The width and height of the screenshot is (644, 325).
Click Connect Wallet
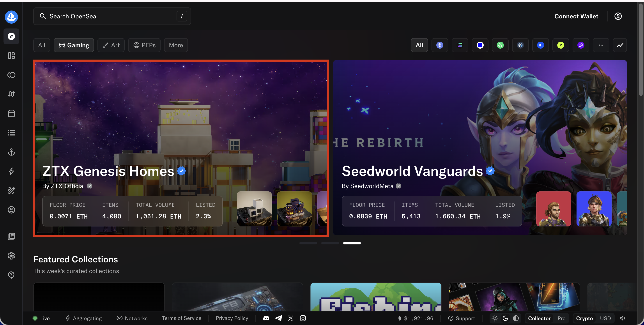tap(576, 16)
